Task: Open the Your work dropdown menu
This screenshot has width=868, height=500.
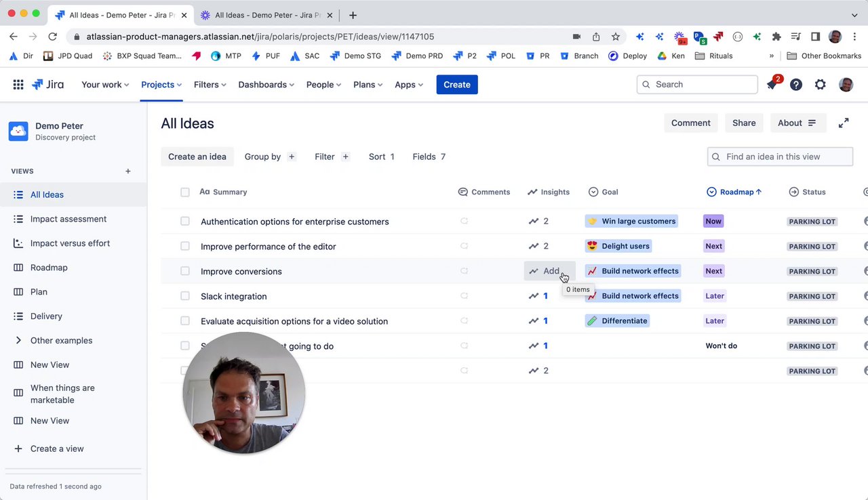Action: point(105,85)
